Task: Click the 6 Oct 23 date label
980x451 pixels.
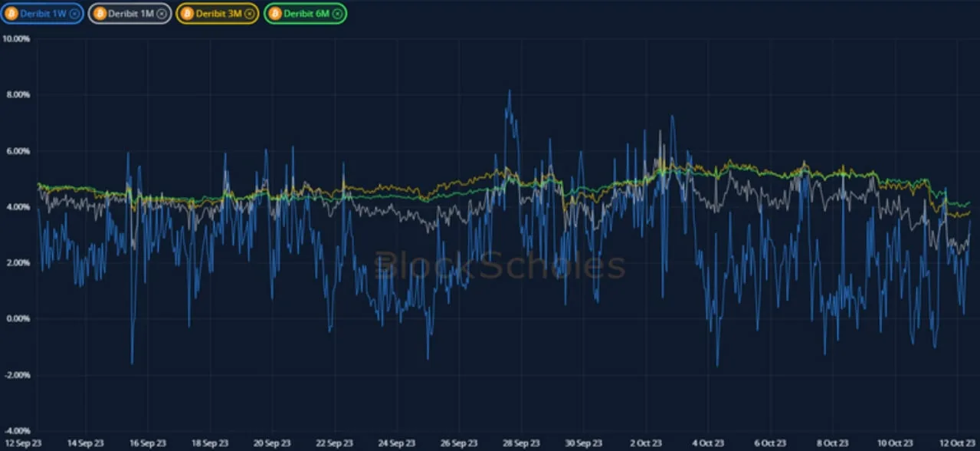Action: tap(770, 443)
